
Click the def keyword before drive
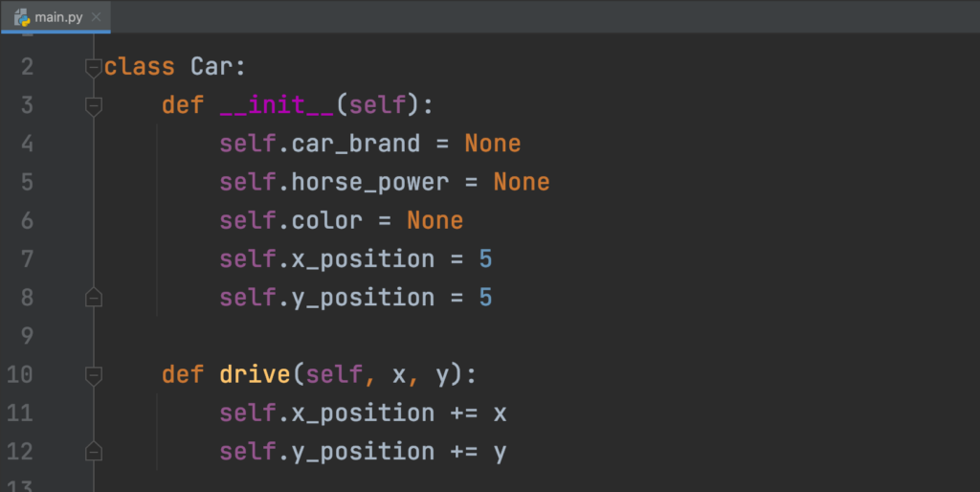tap(182, 374)
